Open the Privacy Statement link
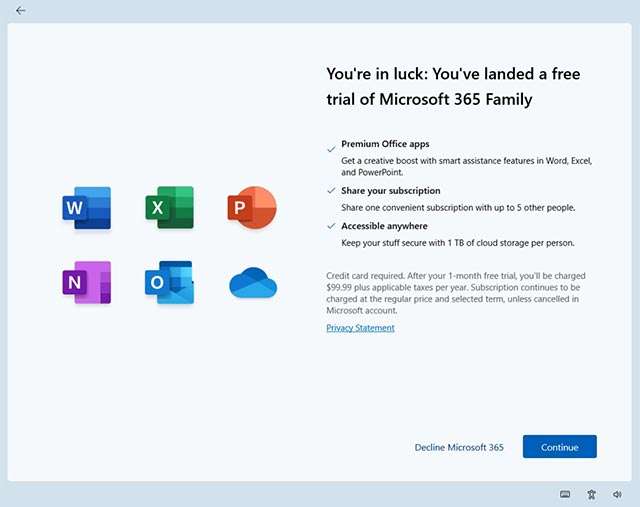Image resolution: width=640 pixels, height=507 pixels. [x=360, y=328]
